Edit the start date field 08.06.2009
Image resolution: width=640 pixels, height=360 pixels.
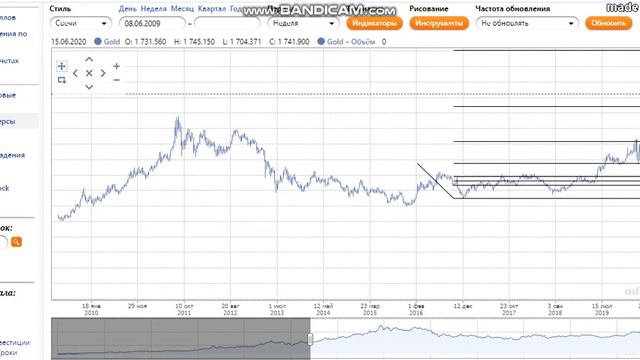click(x=152, y=23)
